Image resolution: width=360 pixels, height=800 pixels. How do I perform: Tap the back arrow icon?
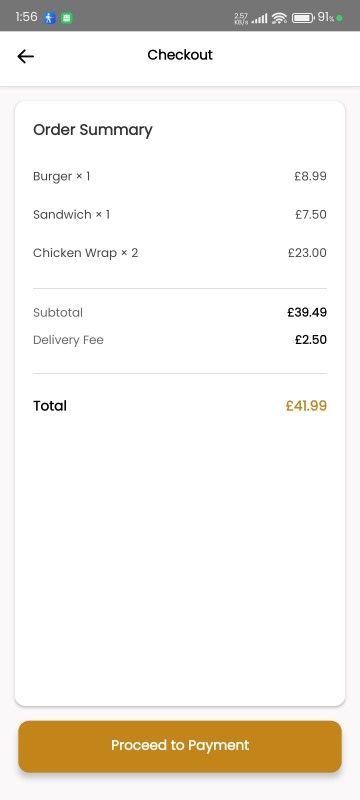point(25,56)
